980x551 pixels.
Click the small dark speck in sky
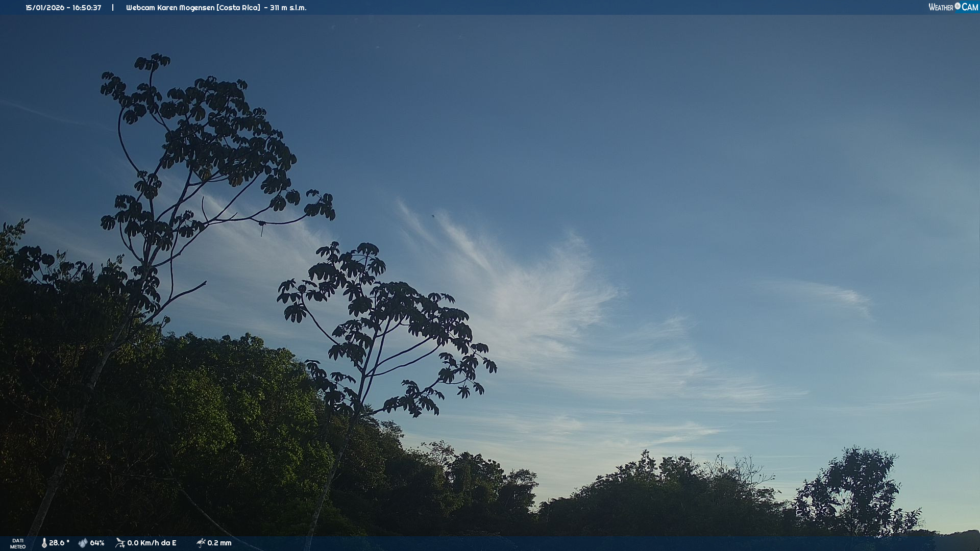[x=433, y=216]
